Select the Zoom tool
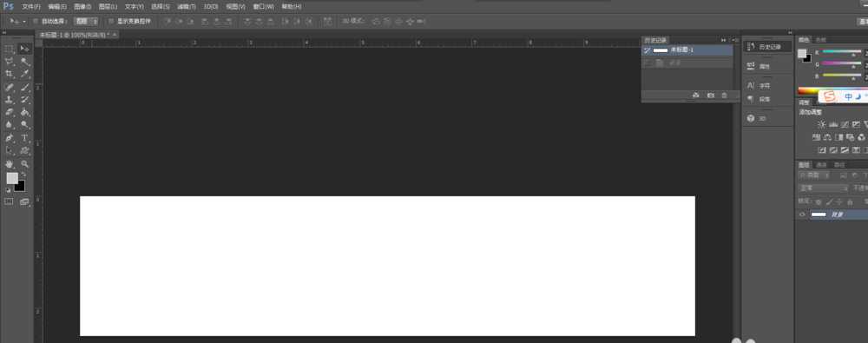Image resolution: width=868 pixels, height=343 pixels. [25, 164]
